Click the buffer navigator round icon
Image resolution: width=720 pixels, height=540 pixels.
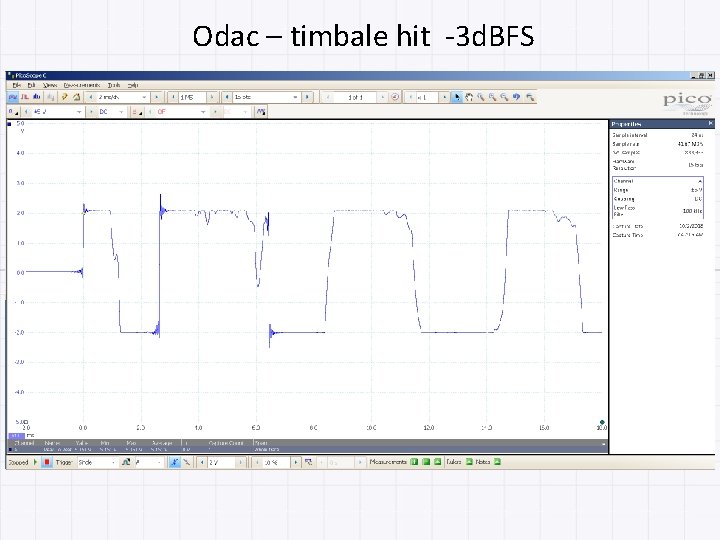[x=395, y=97]
